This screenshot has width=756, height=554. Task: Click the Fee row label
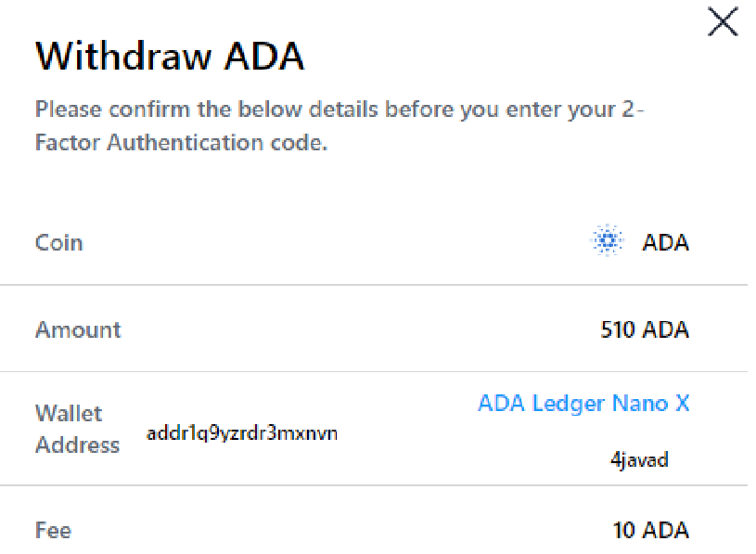tap(53, 531)
